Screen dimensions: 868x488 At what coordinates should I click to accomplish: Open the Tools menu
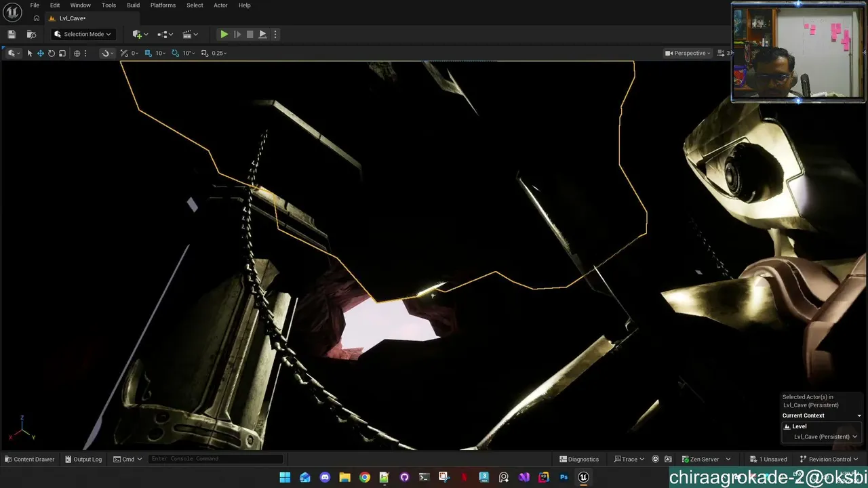(108, 5)
